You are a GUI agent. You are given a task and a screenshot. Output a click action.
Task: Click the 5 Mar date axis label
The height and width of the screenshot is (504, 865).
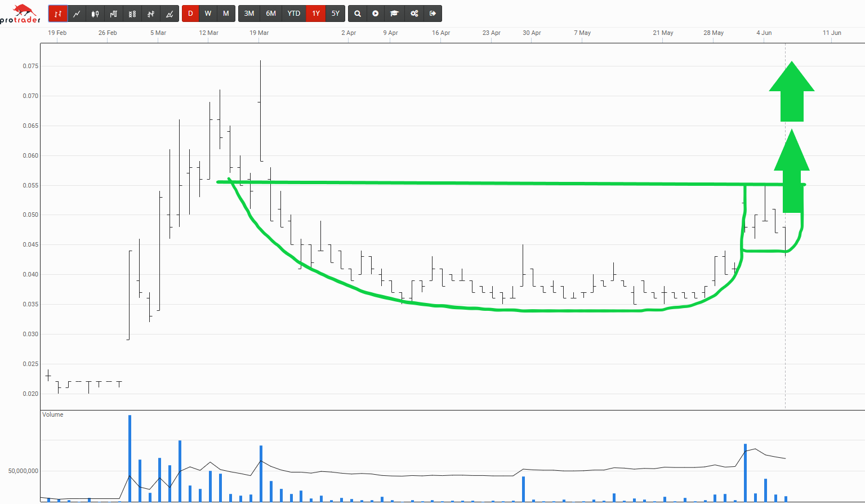click(x=158, y=33)
